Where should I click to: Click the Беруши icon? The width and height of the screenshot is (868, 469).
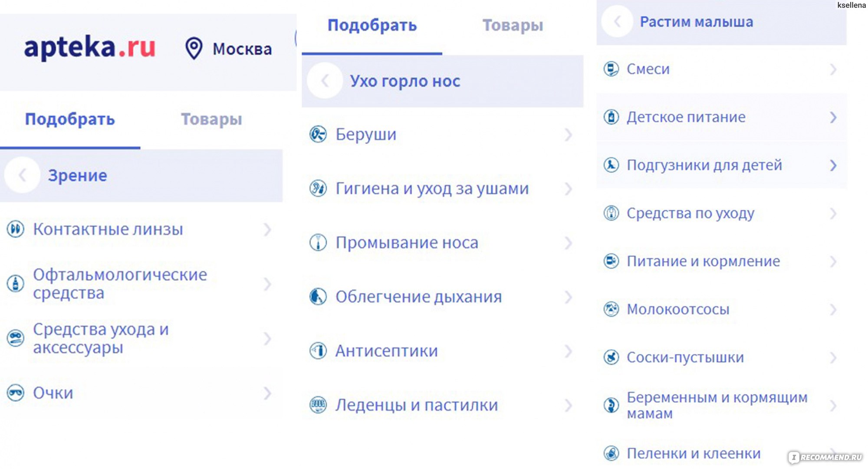pyautogui.click(x=318, y=134)
